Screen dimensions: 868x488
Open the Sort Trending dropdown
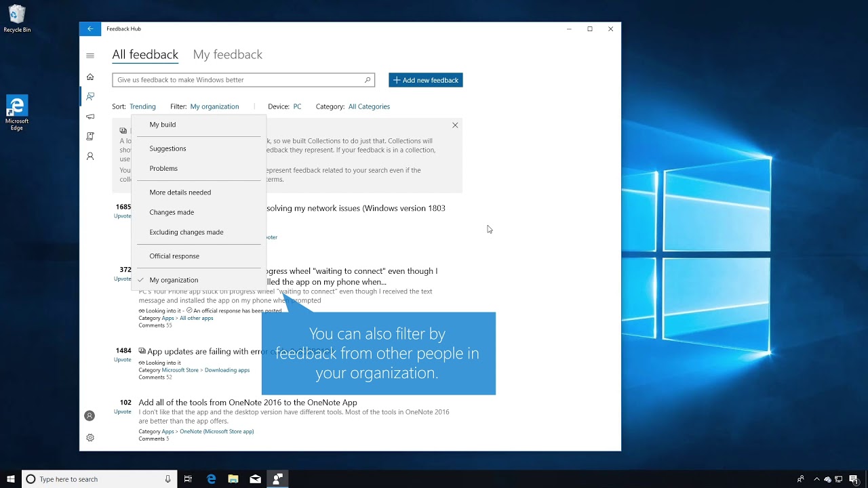click(142, 106)
